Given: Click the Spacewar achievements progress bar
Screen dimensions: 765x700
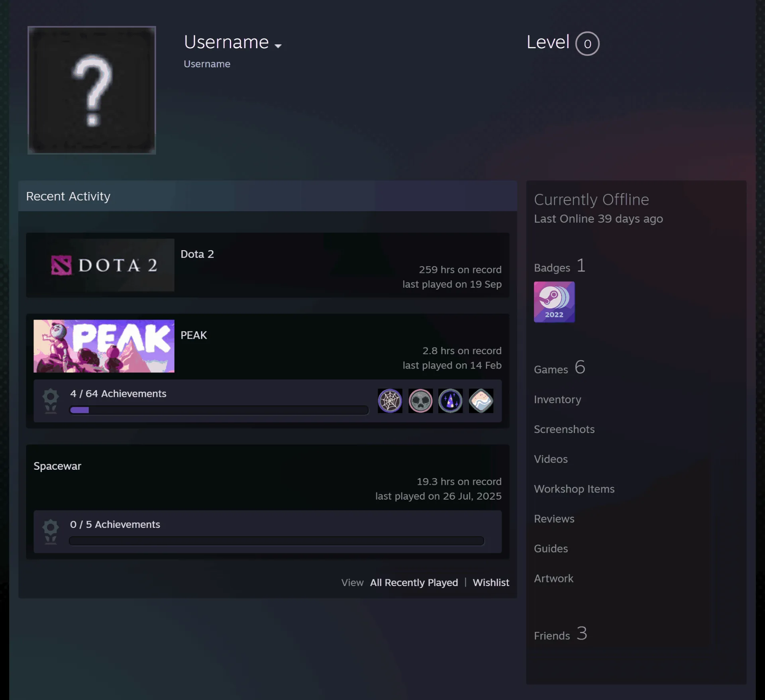Looking at the screenshot, I should 277,541.
